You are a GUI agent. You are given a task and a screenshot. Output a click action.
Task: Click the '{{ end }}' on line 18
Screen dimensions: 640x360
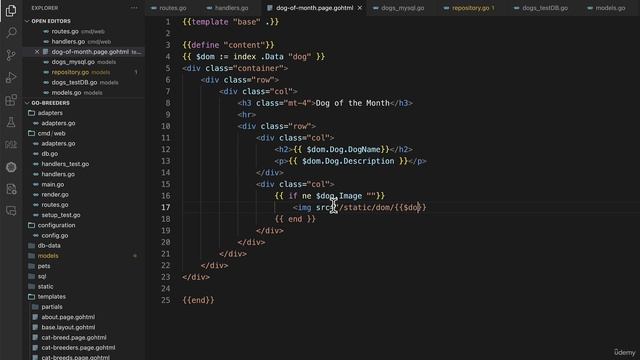(295, 219)
